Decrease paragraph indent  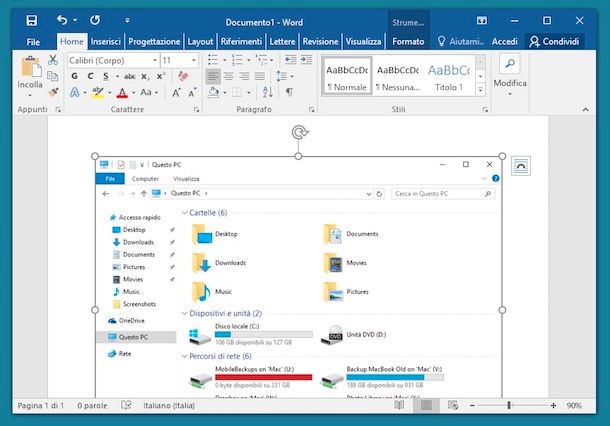[x=291, y=60]
